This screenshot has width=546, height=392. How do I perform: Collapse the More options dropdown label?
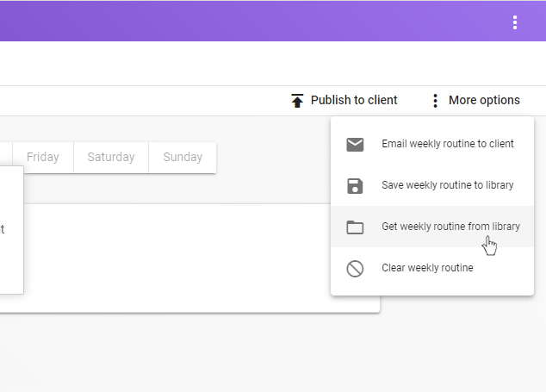(484, 101)
